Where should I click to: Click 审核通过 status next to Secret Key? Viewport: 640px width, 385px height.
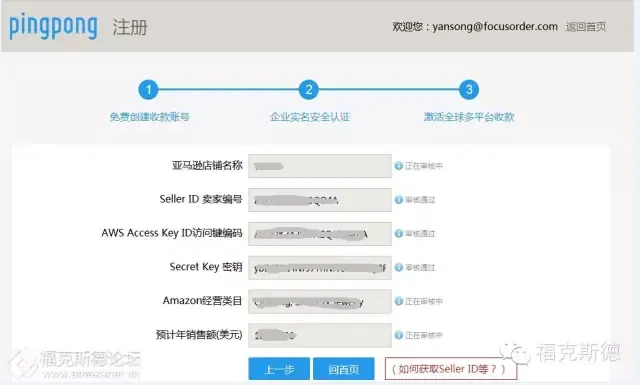[x=420, y=267]
